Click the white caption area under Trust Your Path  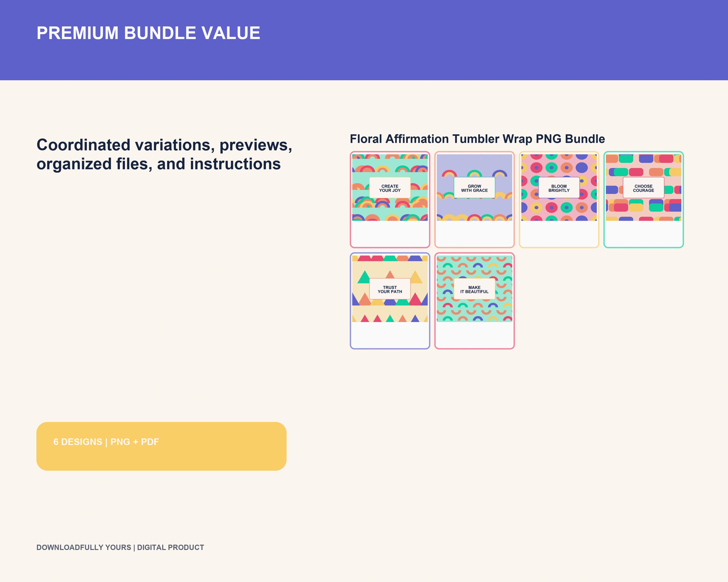pyautogui.click(x=390, y=335)
